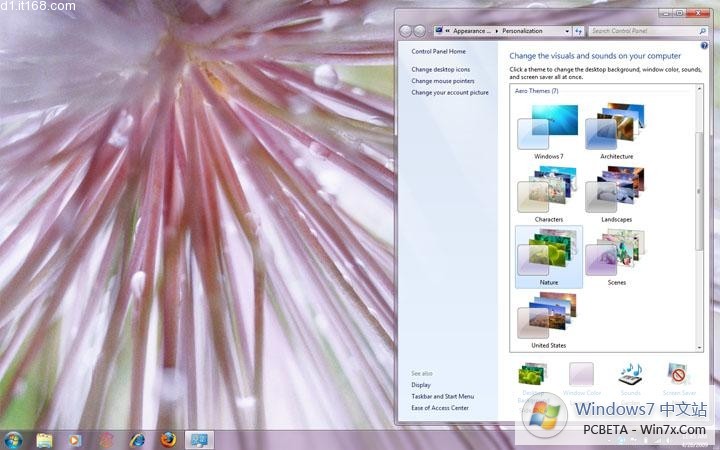
Task: Open Change desktop icons link
Action: click(x=440, y=69)
